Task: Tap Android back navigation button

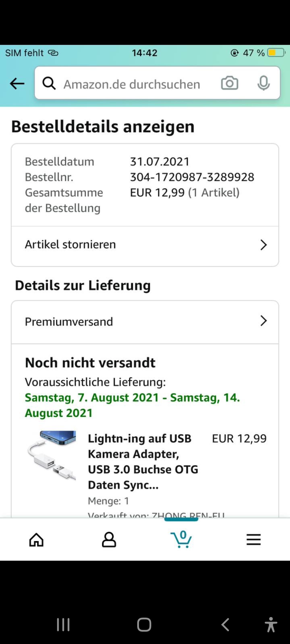Action: (x=225, y=624)
